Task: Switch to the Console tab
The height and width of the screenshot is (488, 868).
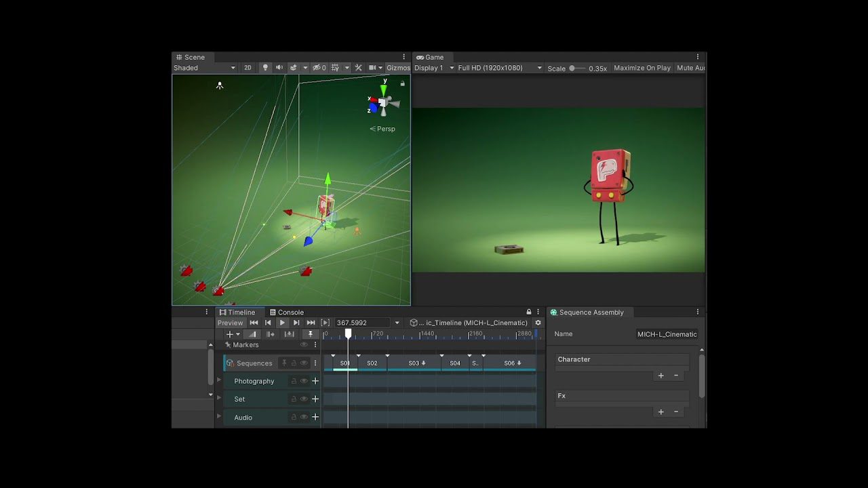Action: pyautogui.click(x=287, y=312)
